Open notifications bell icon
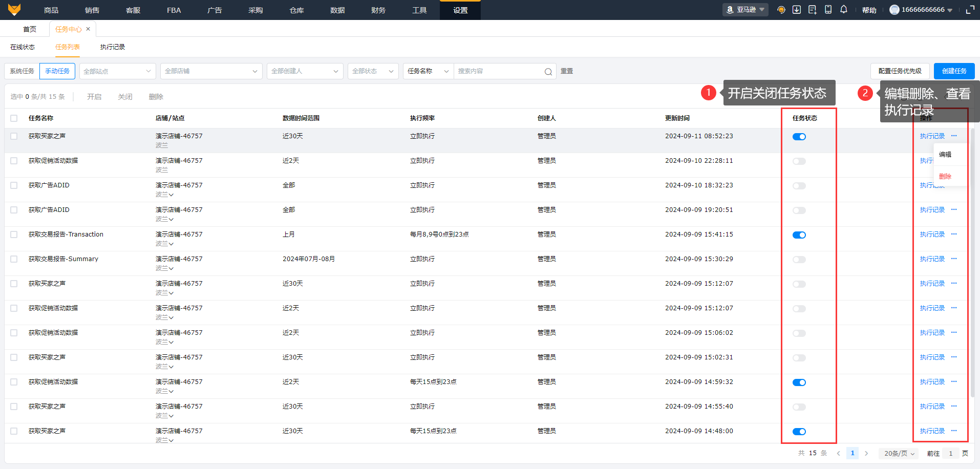This screenshot has height=469, width=980. (844, 10)
